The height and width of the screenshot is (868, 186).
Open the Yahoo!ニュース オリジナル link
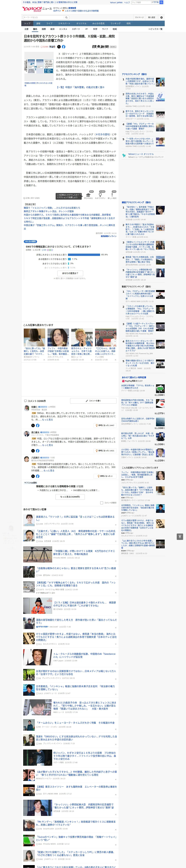tap(141, 154)
